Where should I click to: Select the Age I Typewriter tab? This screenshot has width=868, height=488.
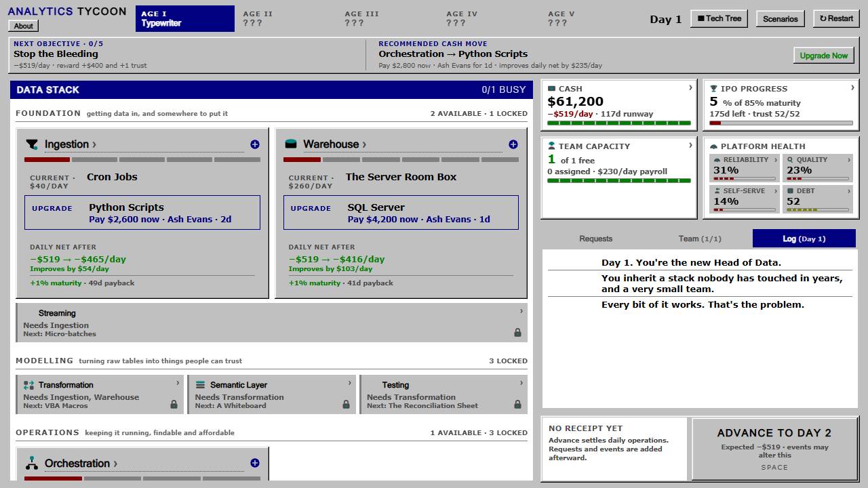185,19
